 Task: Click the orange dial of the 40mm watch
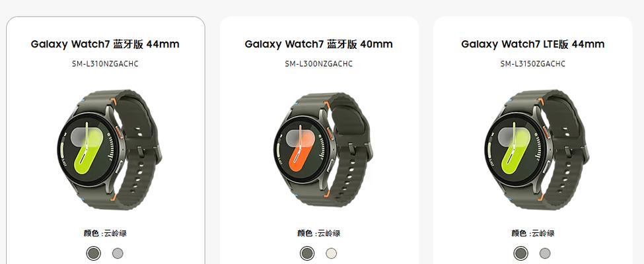303,150
